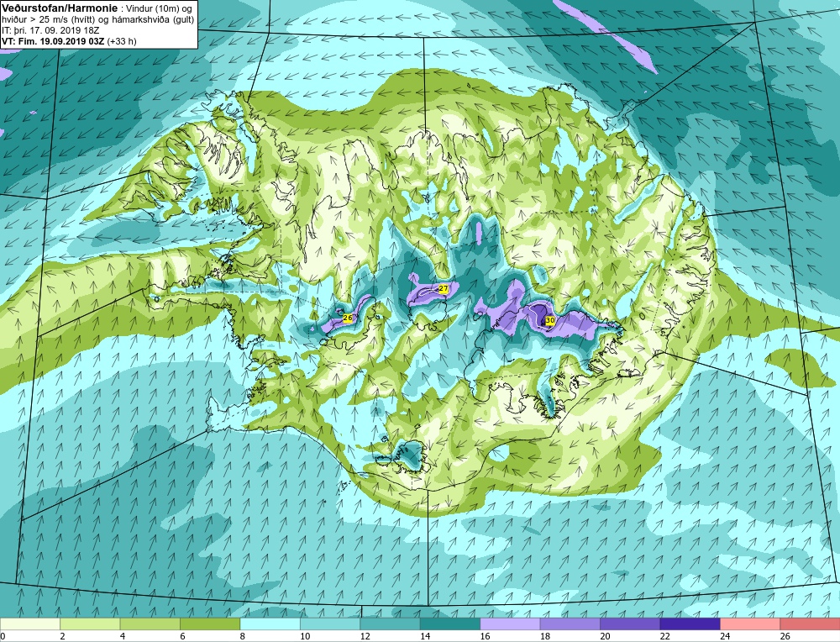Viewport: 840px width, 642px height.
Task: Click the '(+33 h)' forecast offset text
Action: [x=122, y=41]
